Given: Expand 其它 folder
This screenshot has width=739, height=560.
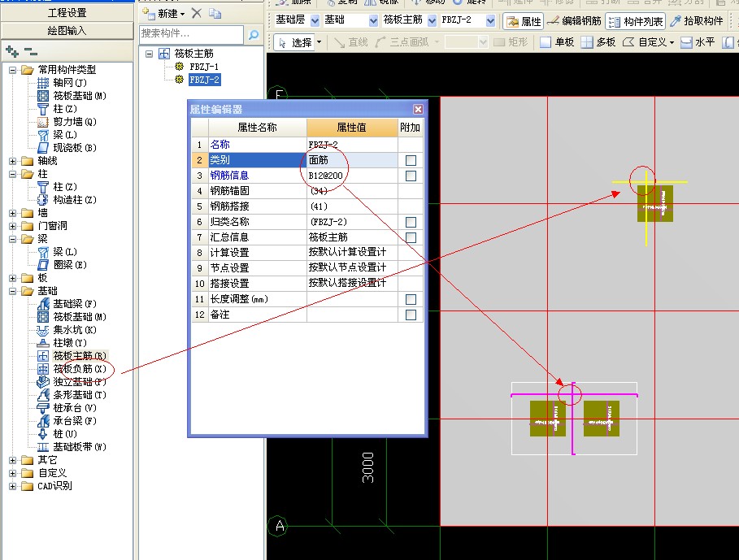Looking at the screenshot, I should 13,460.
